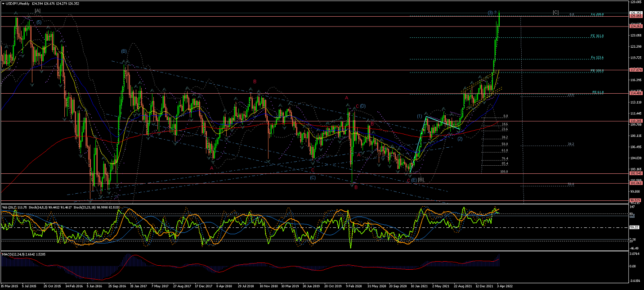This screenshot has height=290, width=644.
Task: Click the 50.22 oscillator scale value
Action: tap(635, 227)
